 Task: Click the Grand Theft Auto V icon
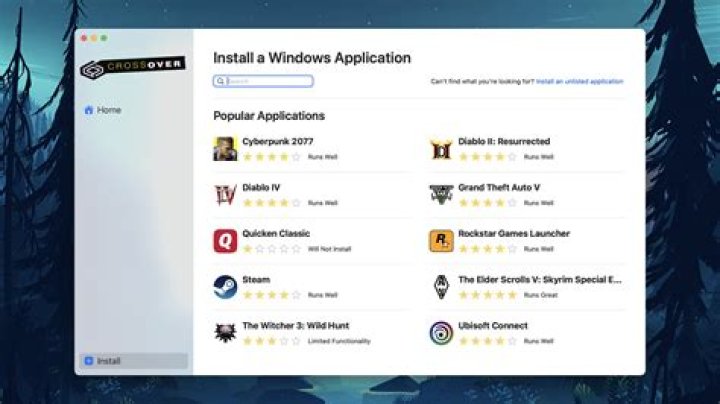441,195
